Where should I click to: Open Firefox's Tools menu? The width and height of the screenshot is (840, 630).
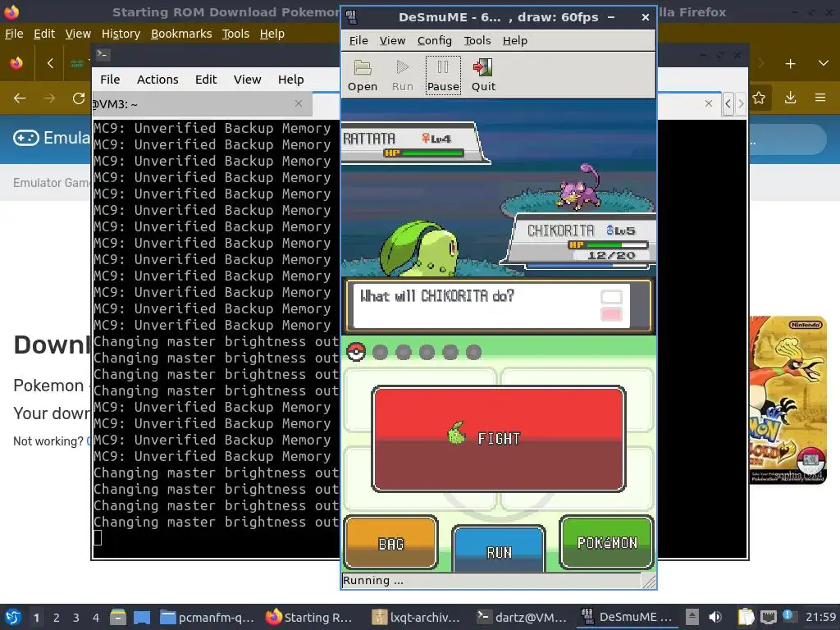pos(235,34)
